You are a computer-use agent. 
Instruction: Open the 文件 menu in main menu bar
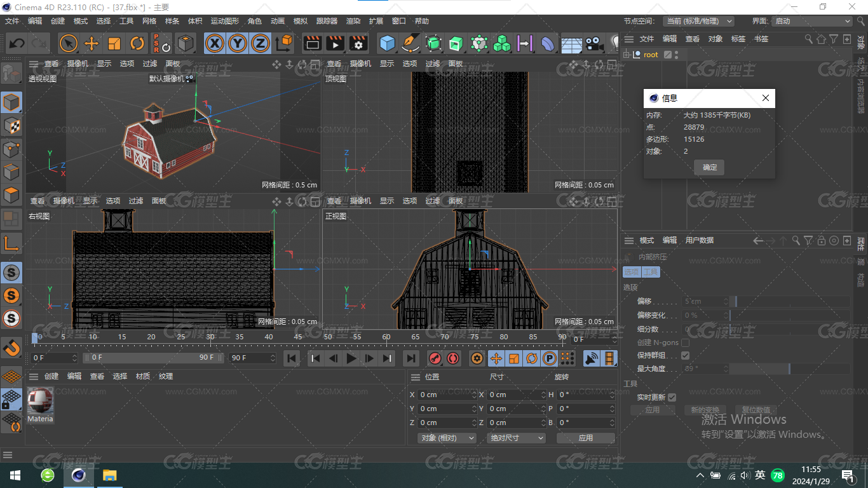click(x=12, y=21)
